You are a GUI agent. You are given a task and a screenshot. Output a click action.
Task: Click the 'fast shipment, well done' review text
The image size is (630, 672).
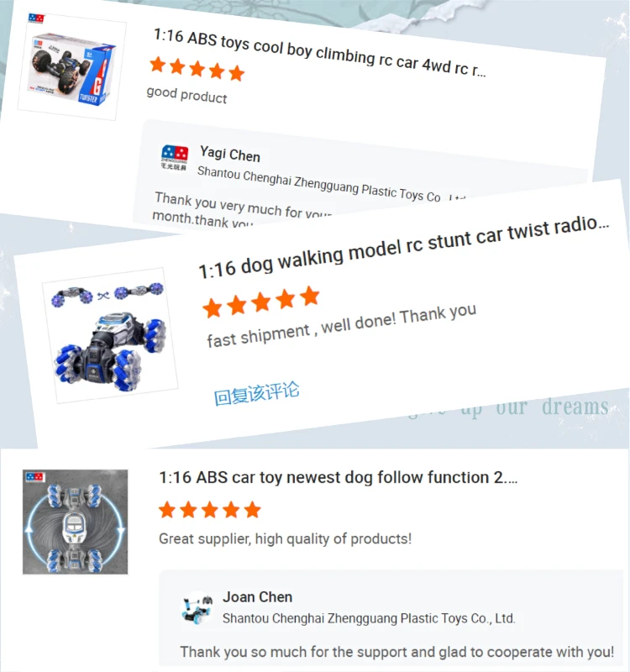pyautogui.click(x=342, y=326)
